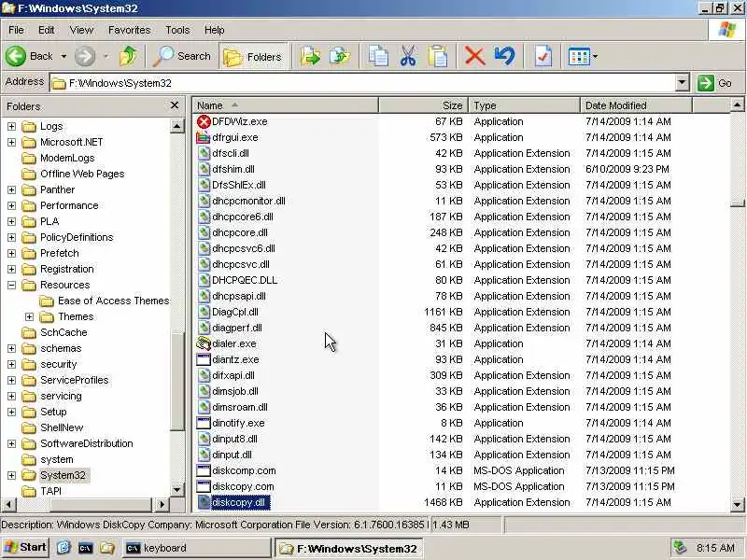Open the Favorites menu
Image resolution: width=747 pixels, height=560 pixels.
point(129,30)
